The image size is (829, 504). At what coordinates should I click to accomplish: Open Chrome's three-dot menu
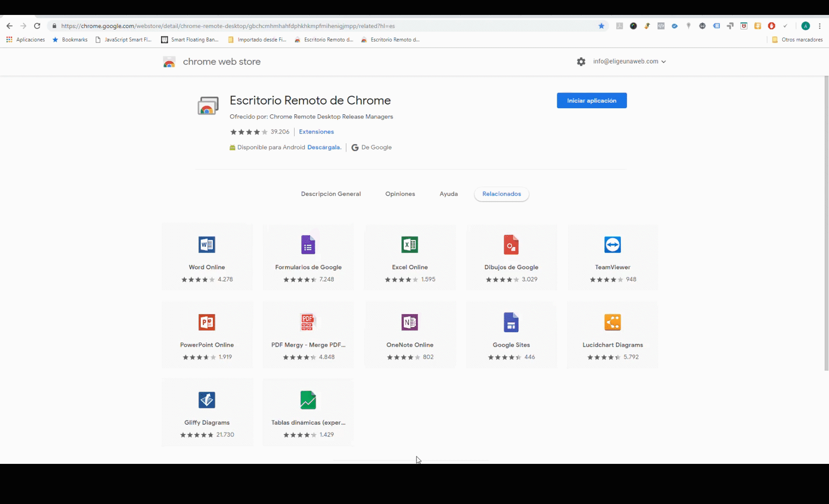[x=820, y=26]
